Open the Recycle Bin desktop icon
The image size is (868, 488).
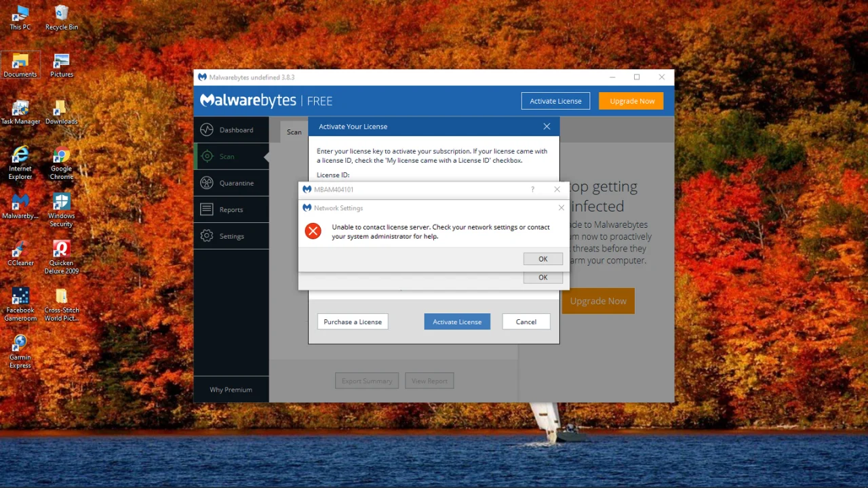click(x=61, y=18)
